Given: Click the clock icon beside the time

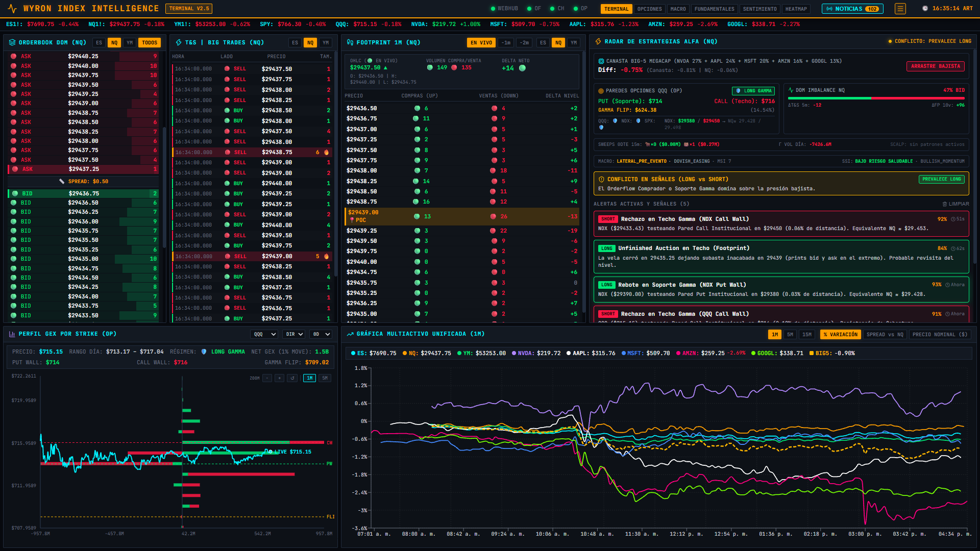Looking at the screenshot, I should click(x=925, y=9).
